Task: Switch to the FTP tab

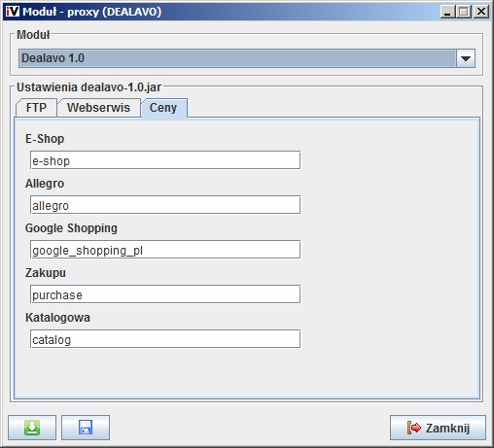Action: [36, 108]
